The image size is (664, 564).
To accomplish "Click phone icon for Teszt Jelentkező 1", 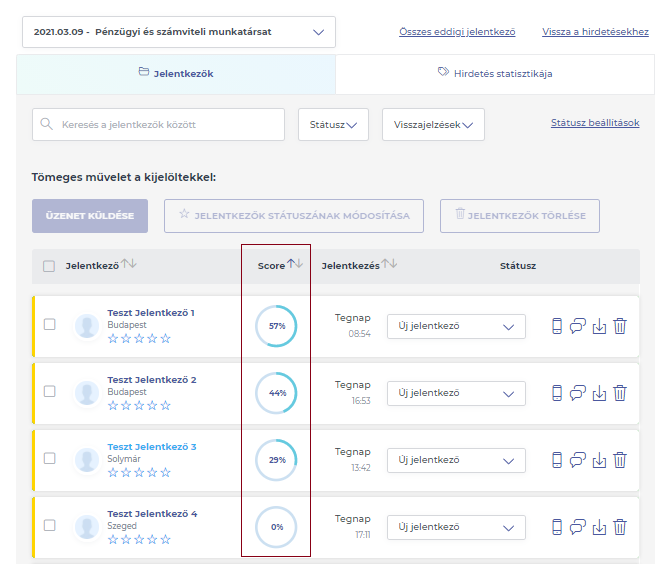I will tap(558, 326).
